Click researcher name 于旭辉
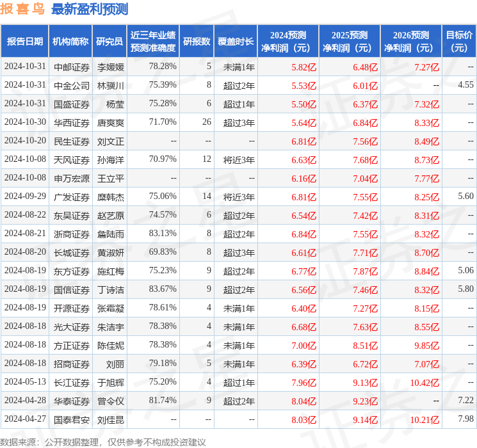 point(111,382)
